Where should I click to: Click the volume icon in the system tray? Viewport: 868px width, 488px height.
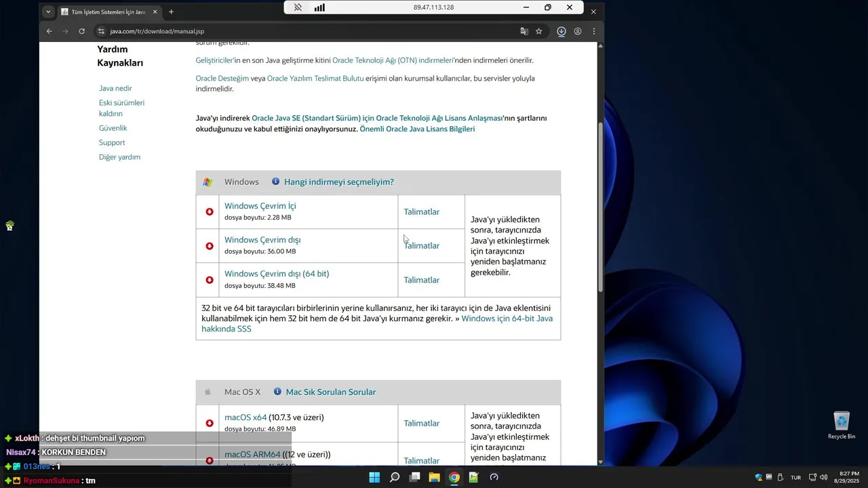[823, 477]
